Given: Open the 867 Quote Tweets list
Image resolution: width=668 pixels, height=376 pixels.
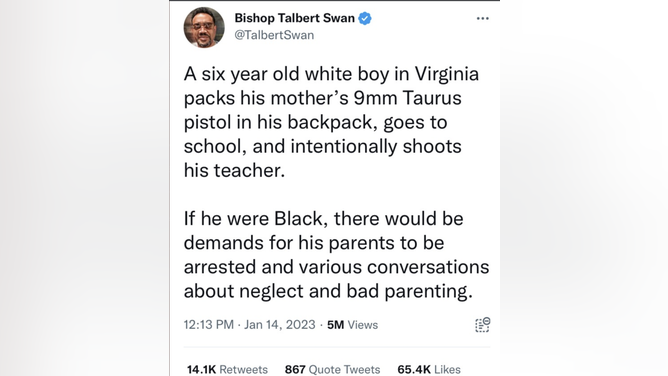Looking at the screenshot, I should tap(332, 369).
